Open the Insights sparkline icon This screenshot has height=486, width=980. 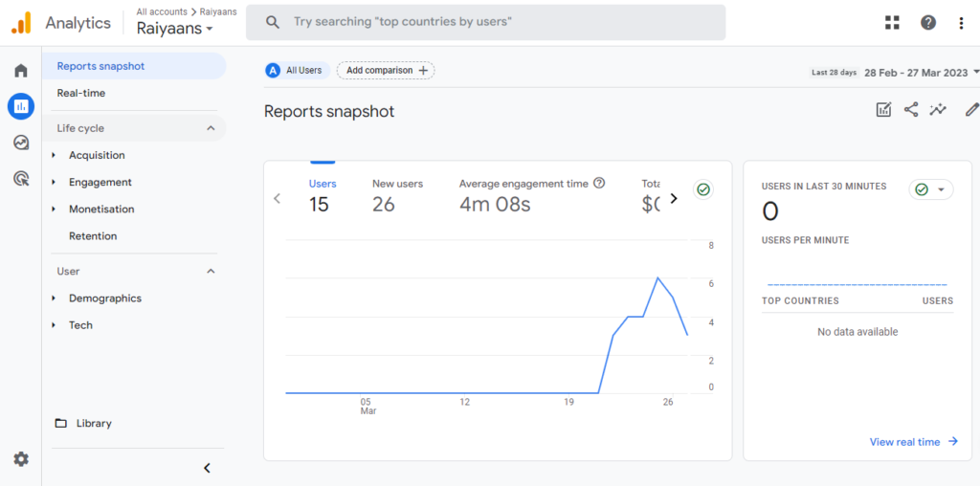(938, 110)
